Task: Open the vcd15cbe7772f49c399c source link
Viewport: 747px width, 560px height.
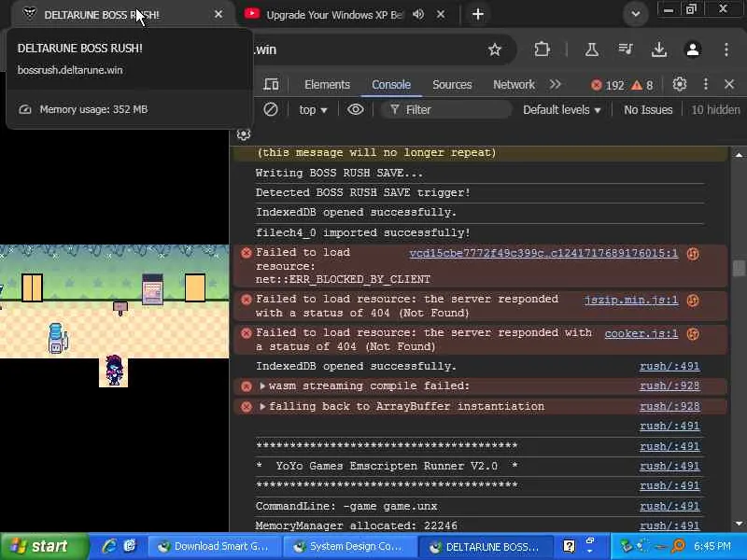Action: pyautogui.click(x=543, y=254)
